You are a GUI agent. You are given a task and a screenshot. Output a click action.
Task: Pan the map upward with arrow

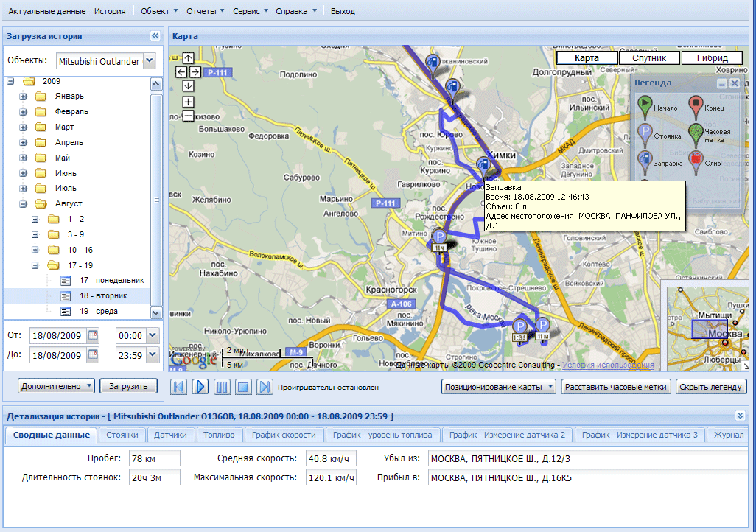click(189, 58)
